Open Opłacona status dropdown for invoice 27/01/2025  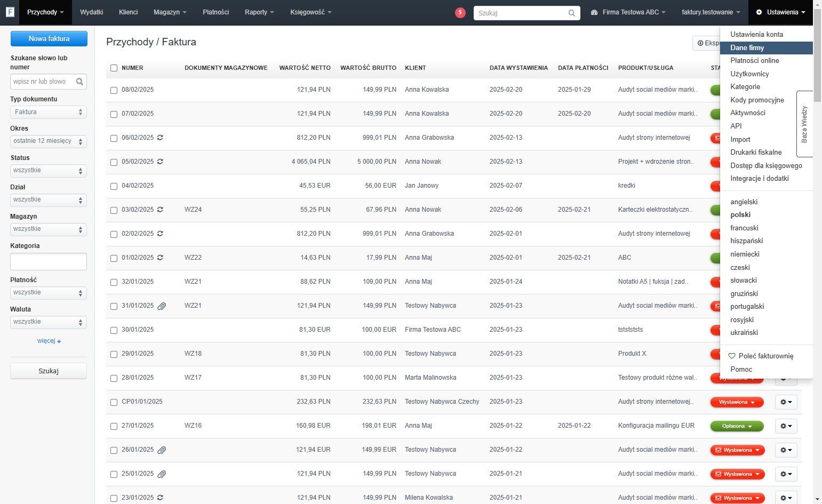click(737, 426)
